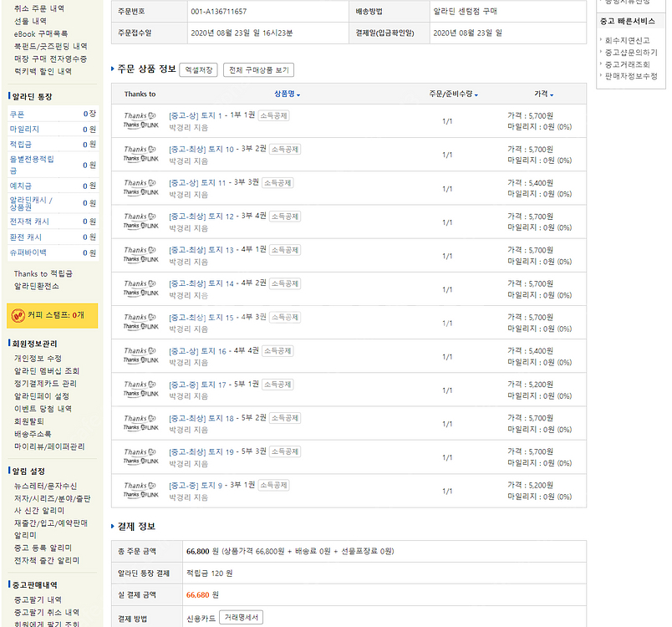Click the 마일리지 balance link
Viewport: 672px width, 627px height.
click(x=24, y=129)
